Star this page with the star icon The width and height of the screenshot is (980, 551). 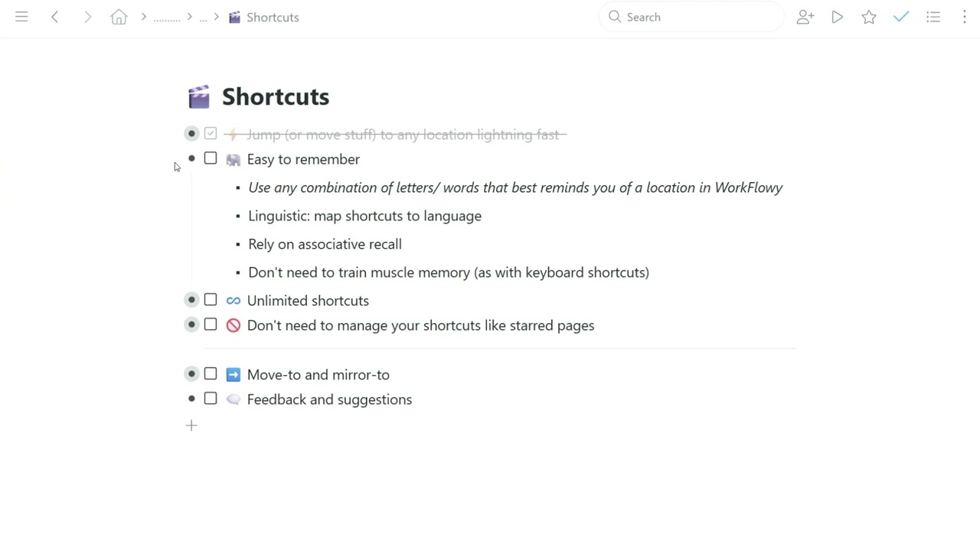point(869,17)
